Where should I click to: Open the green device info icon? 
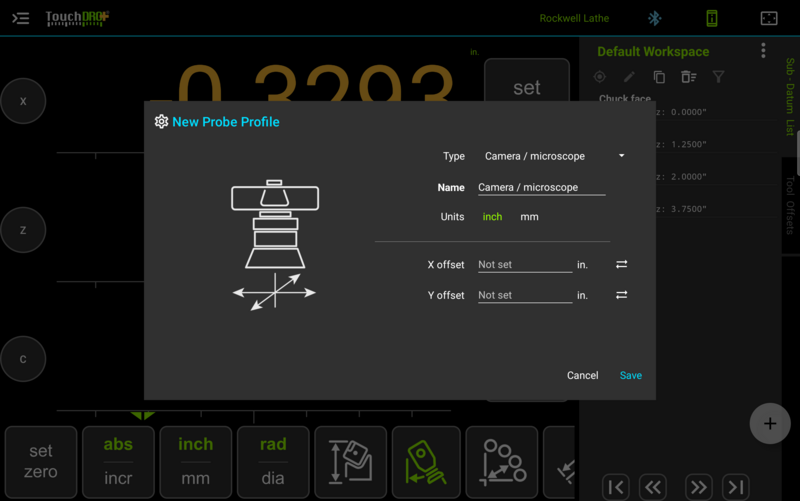click(x=712, y=18)
